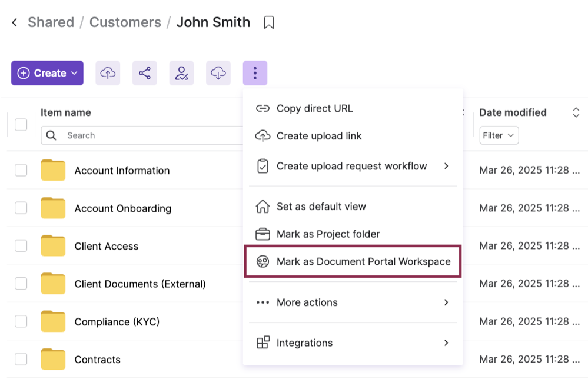
Task: Click the download icon in the toolbar
Action: [x=218, y=72]
